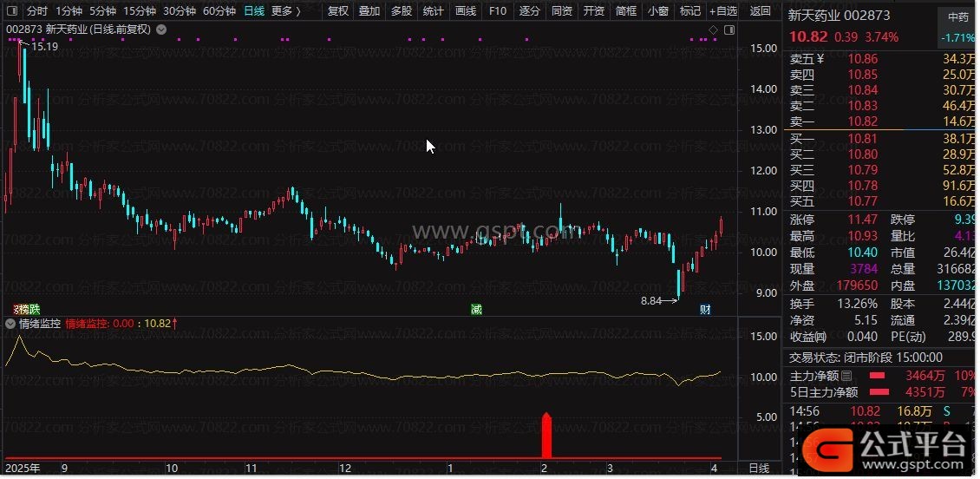Click the diamond icon at chart top-right
980x479 pixels.
tap(713, 30)
